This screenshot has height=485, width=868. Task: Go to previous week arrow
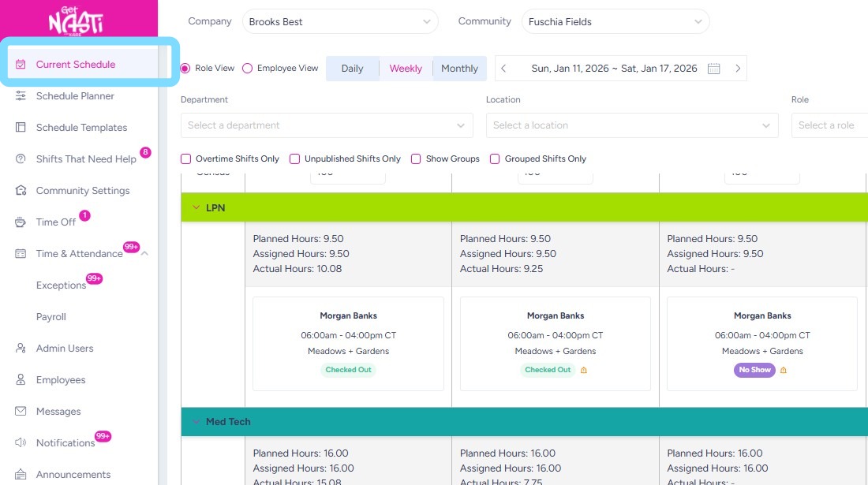tap(504, 69)
